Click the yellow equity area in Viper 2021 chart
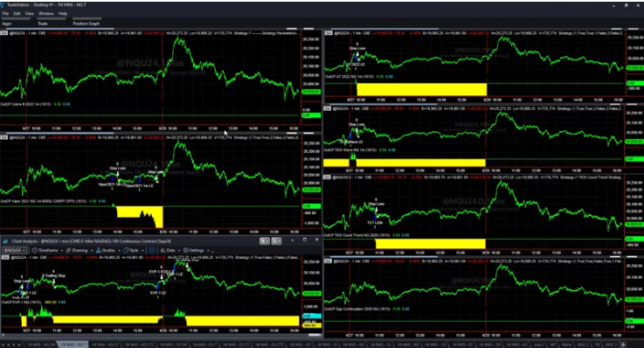 coord(140,217)
